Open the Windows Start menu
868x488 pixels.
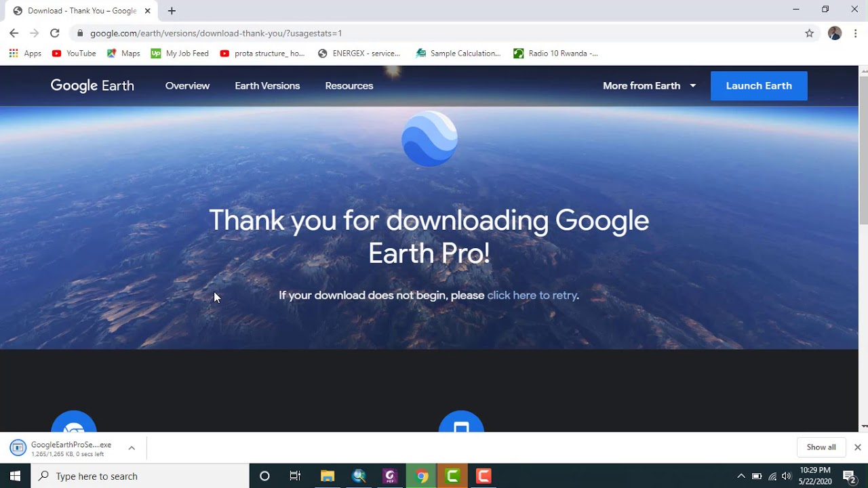coord(15,476)
